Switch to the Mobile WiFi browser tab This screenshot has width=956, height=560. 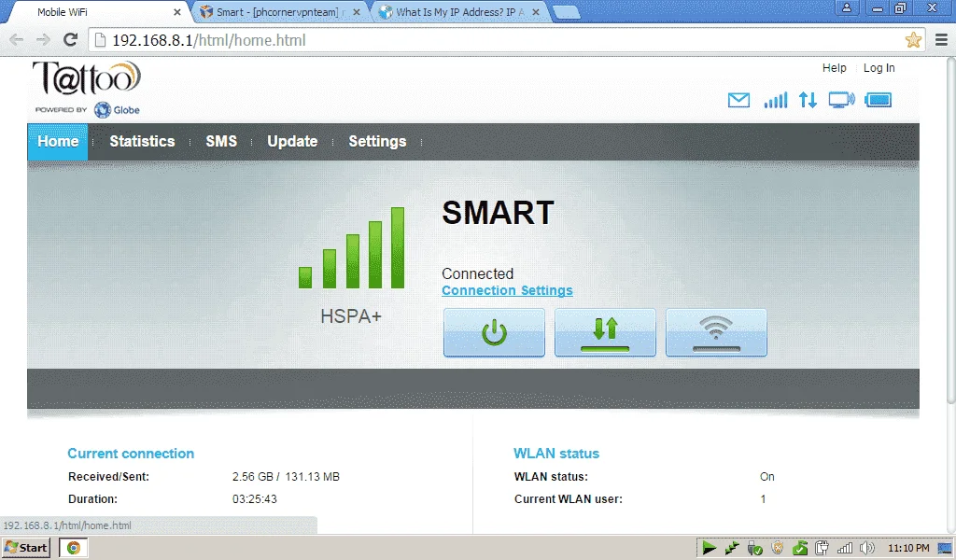[x=97, y=12]
